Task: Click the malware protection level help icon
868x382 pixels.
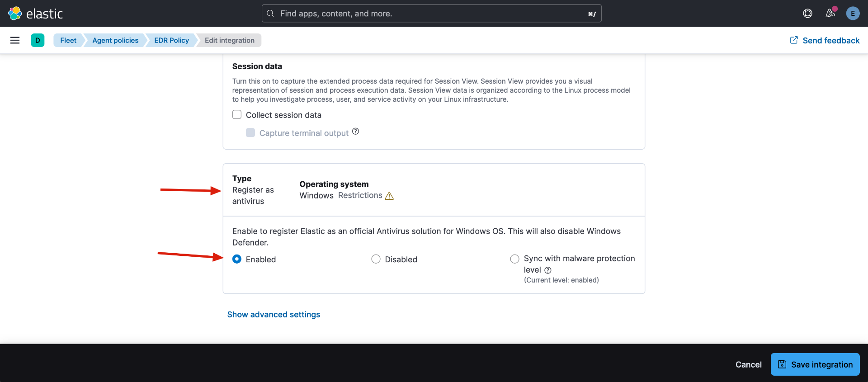Action: 548,270
